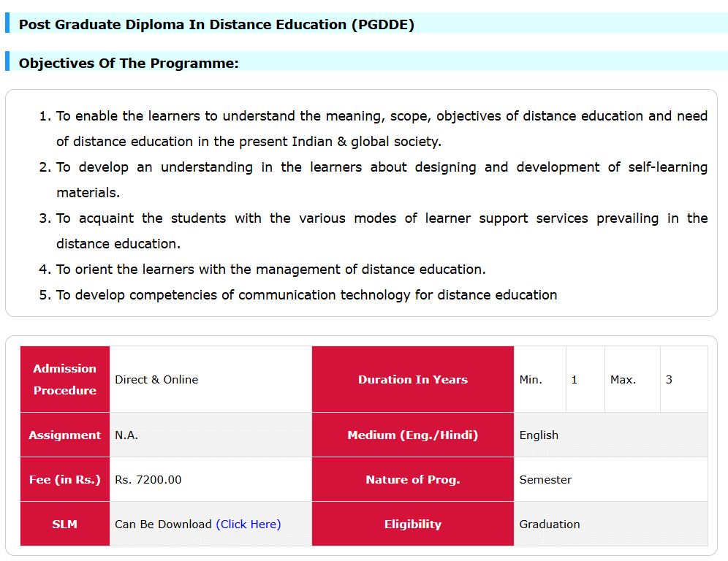Click the objective about management of distance education
This screenshot has width=728, height=561.
click(270, 270)
